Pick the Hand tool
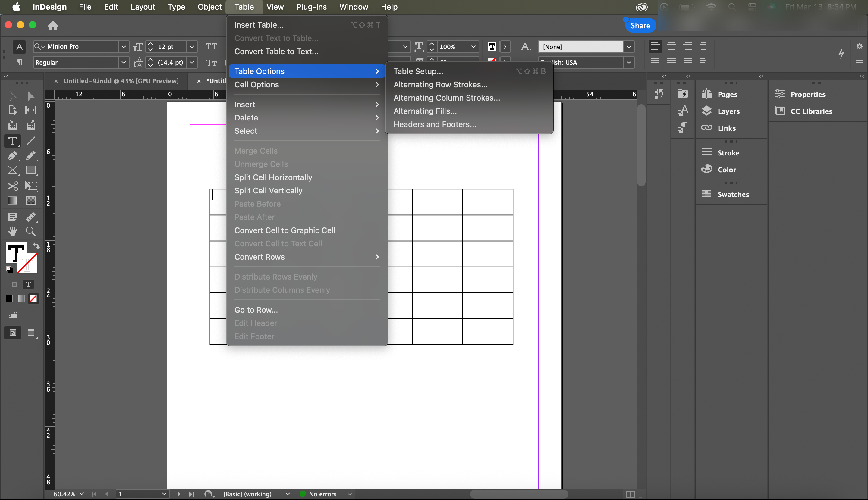Image resolution: width=868 pixels, height=500 pixels. coord(12,231)
